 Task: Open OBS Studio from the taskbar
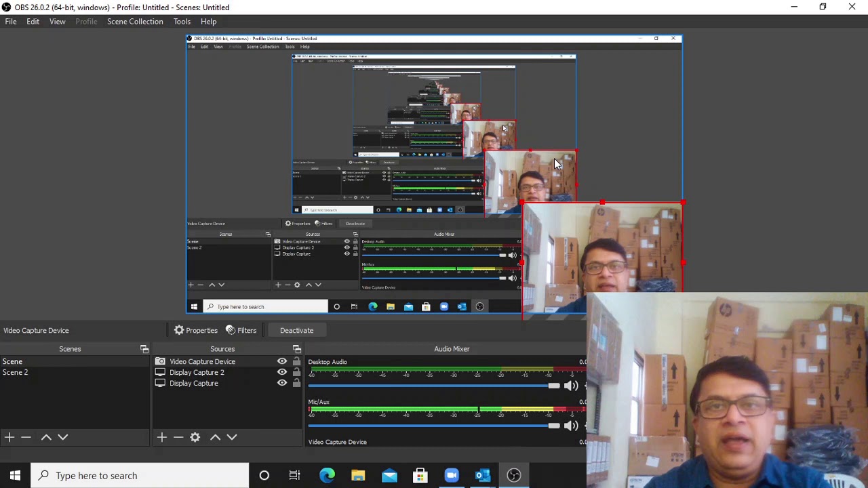coord(514,475)
